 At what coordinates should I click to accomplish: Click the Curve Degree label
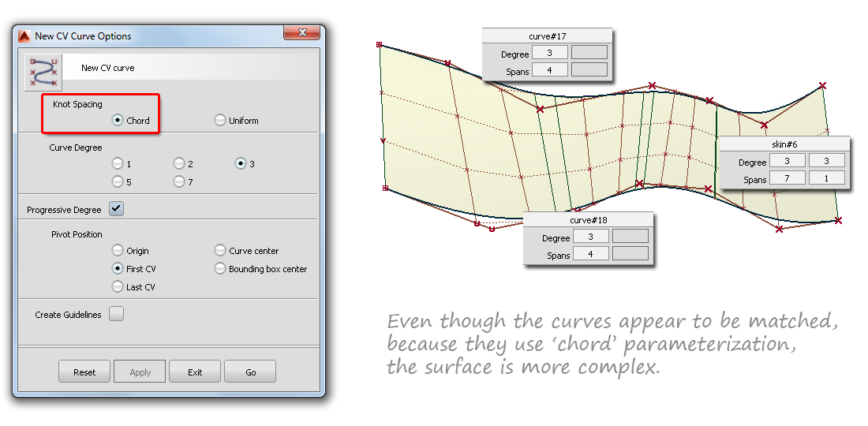tap(76, 148)
